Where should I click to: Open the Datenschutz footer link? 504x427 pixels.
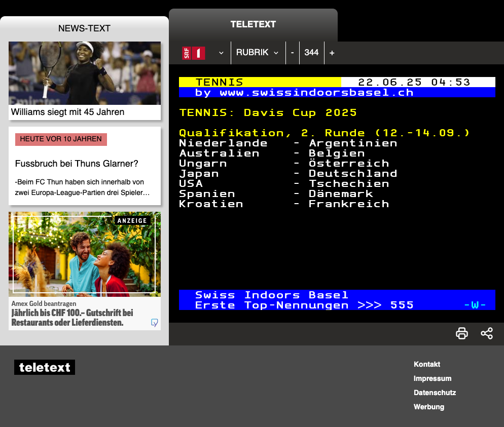[x=435, y=393]
